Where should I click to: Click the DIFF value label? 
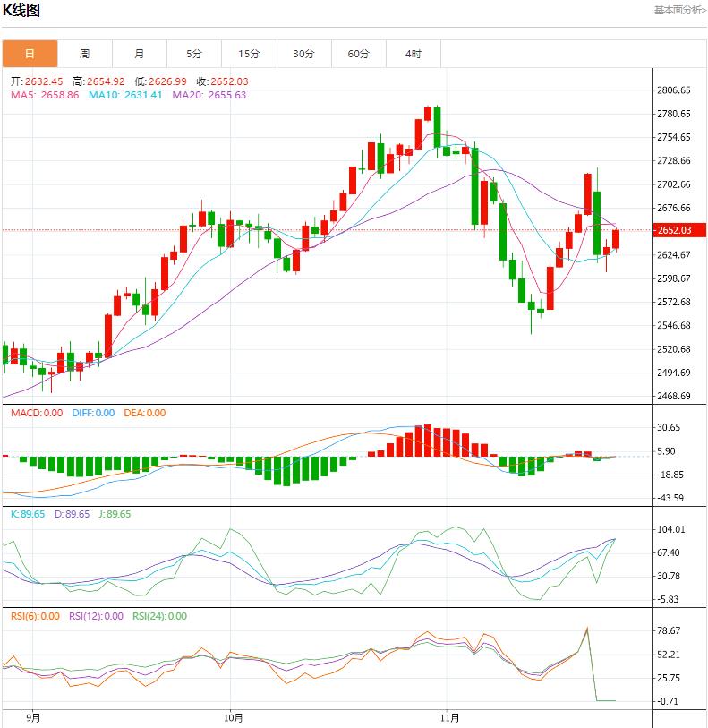click(x=92, y=413)
